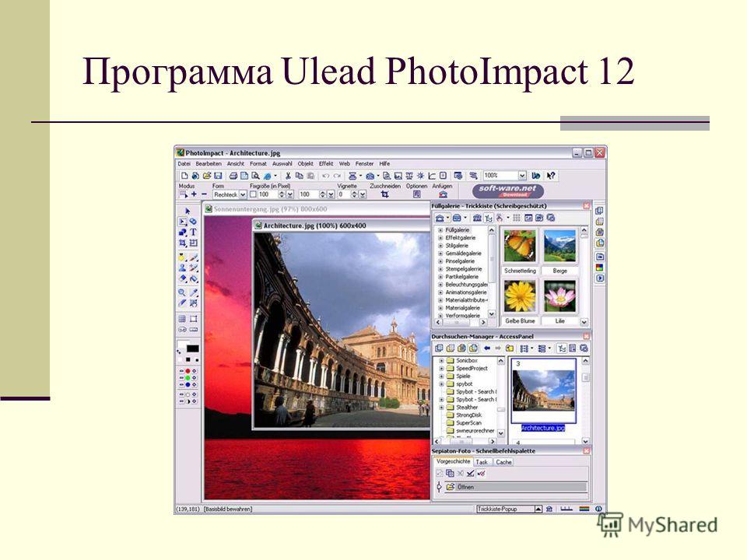
Task: Open the Effekt menu
Action: pos(326,163)
